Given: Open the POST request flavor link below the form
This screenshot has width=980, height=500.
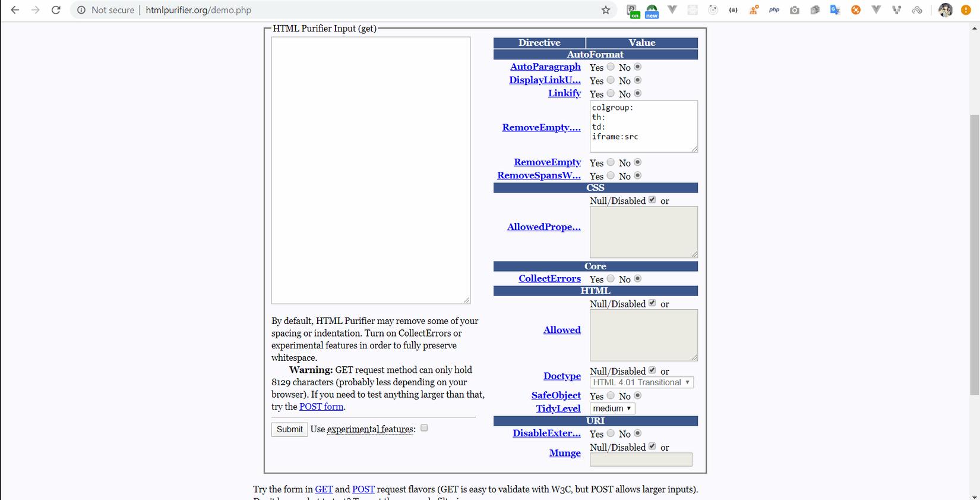Looking at the screenshot, I should tap(363, 489).
